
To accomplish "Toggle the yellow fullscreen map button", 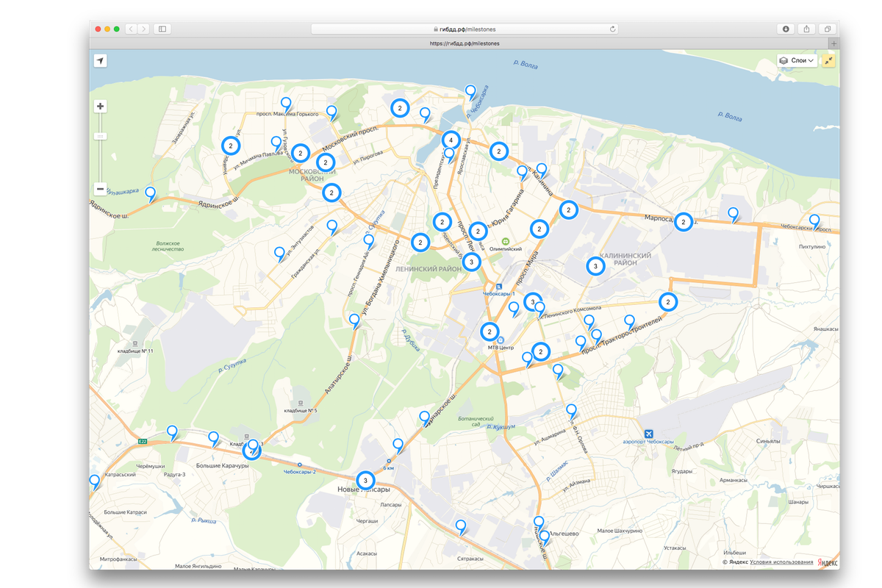I will point(829,61).
